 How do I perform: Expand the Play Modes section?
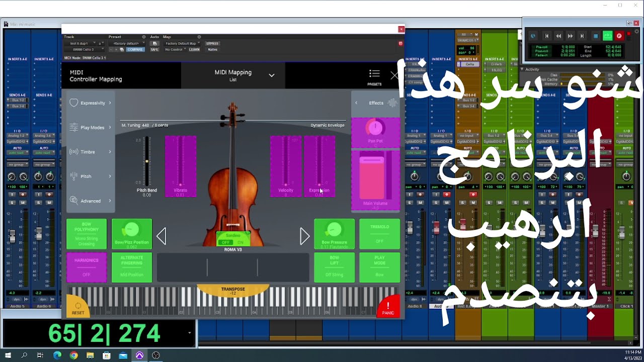[110, 127]
